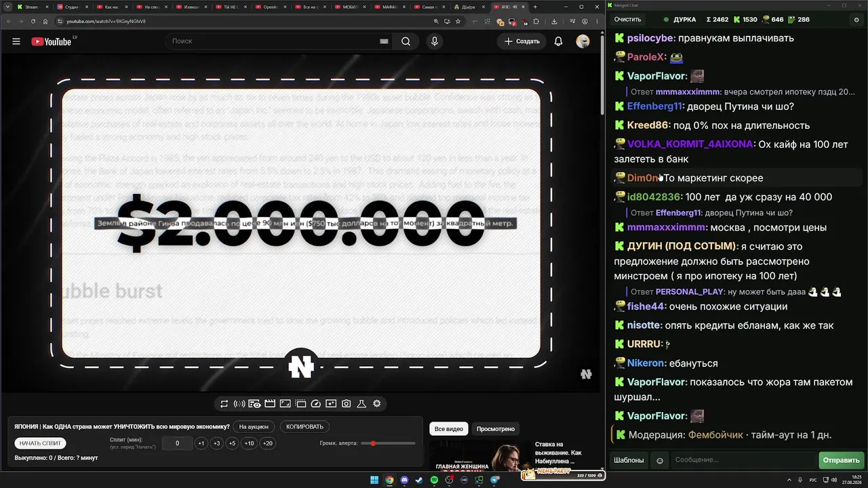Image resolution: width=868 pixels, height=488 pixels.
Task: Open the Набиуллина recommended video thumbnail
Action: click(x=480, y=455)
